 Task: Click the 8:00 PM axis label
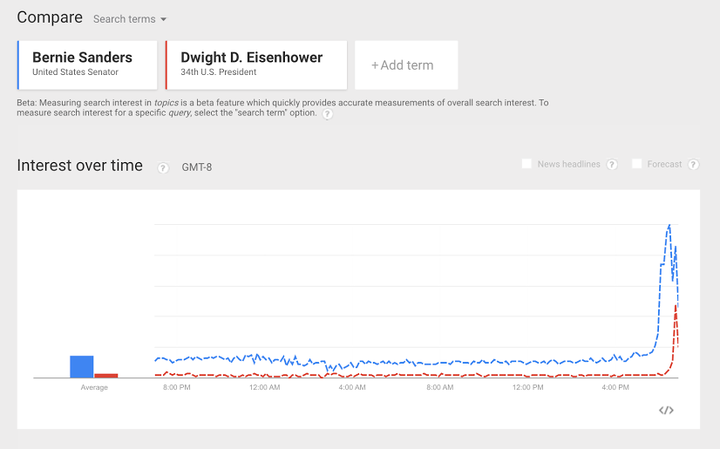176,387
